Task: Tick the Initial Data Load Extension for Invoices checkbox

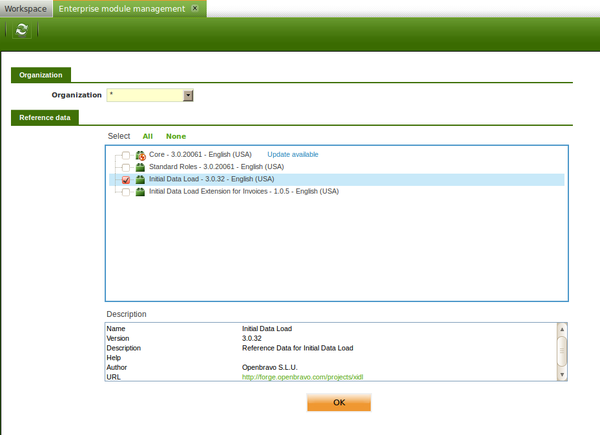Action: [125, 192]
